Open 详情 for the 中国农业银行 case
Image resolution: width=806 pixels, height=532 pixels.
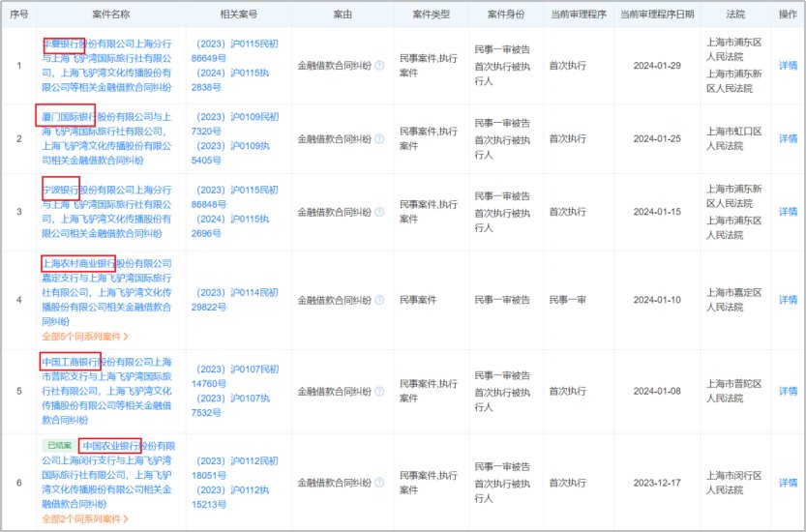(788, 481)
